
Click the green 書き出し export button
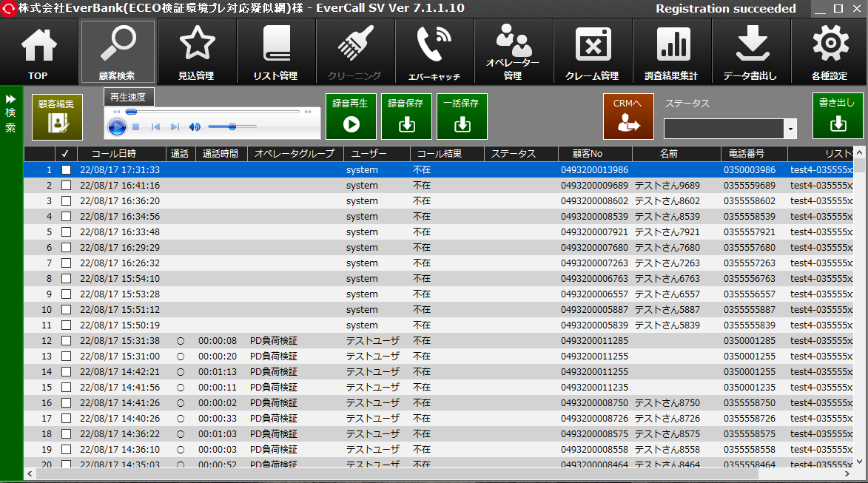tap(838, 115)
